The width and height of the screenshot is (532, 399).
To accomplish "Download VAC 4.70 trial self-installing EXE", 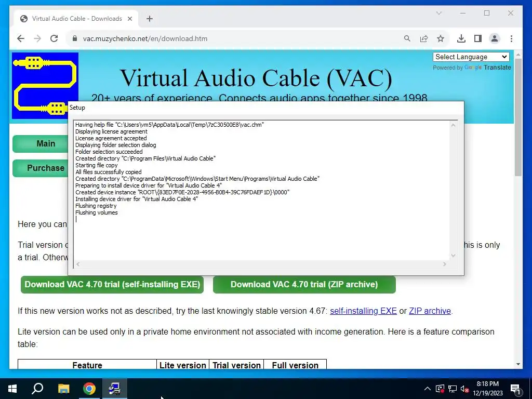I will click(x=112, y=284).
